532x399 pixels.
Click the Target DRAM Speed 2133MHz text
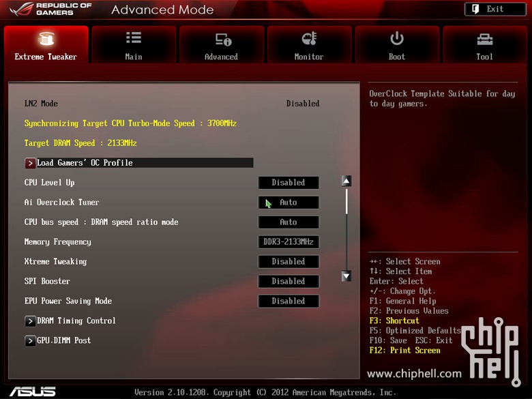click(x=80, y=143)
